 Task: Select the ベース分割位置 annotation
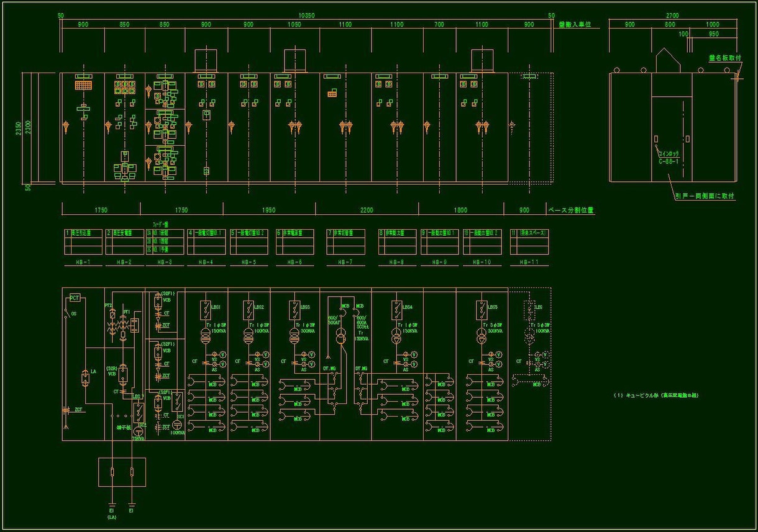(570, 210)
